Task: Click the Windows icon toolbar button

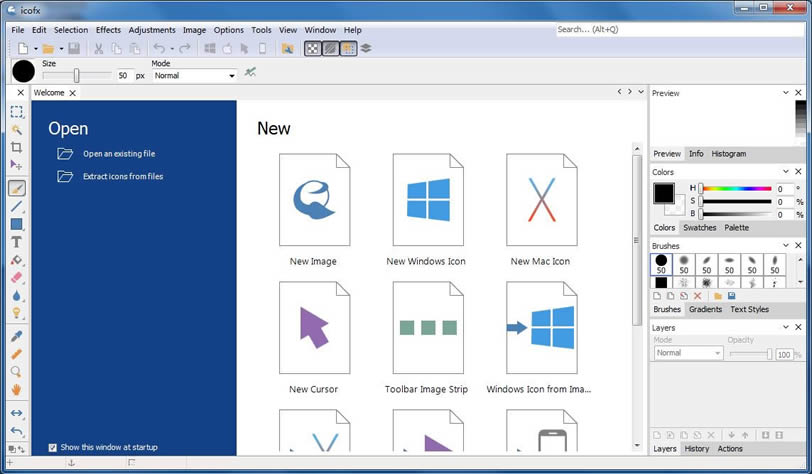Action: pyautogui.click(x=210, y=49)
